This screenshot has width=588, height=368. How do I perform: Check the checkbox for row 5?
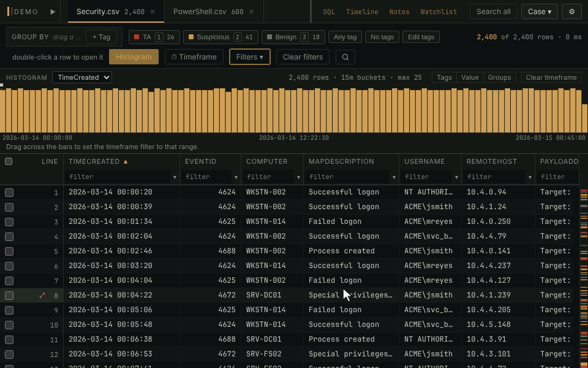[x=9, y=251]
